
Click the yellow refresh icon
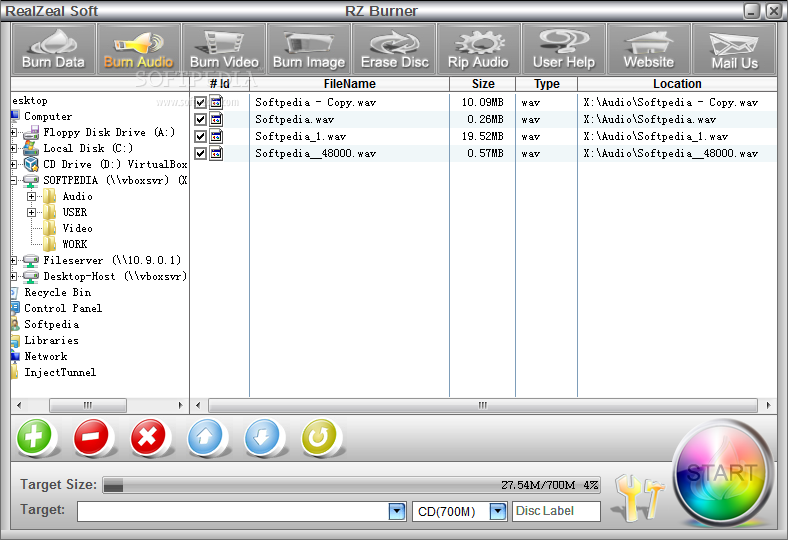[319, 437]
